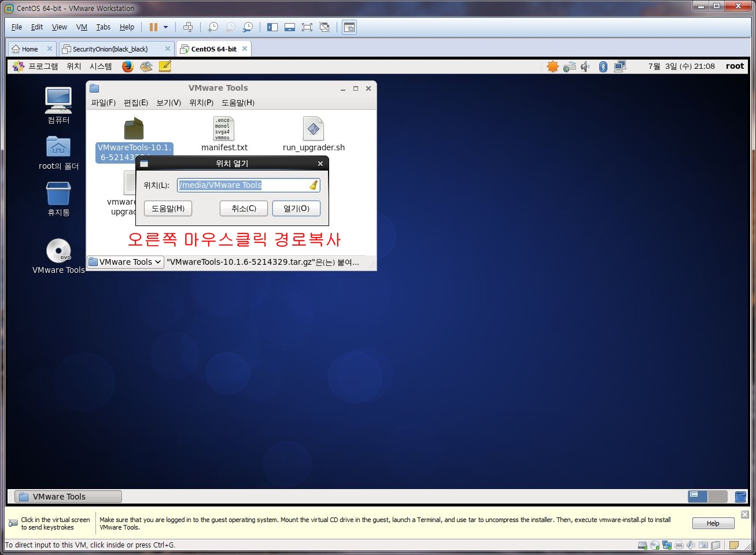Open the network connections tray icon

coord(620,66)
